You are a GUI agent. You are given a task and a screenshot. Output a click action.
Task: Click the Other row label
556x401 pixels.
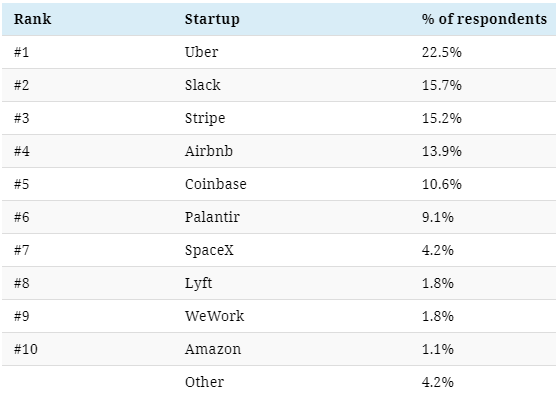[204, 382]
